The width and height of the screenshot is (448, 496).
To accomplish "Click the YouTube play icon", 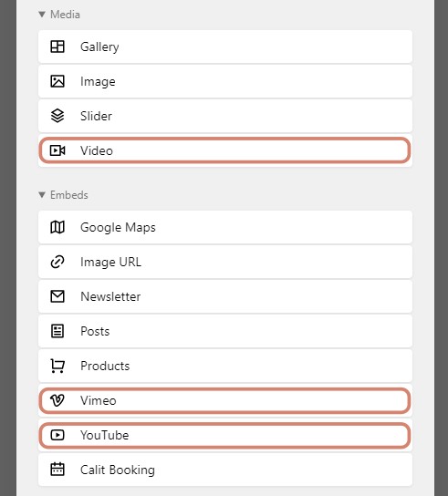I will pyautogui.click(x=57, y=435).
